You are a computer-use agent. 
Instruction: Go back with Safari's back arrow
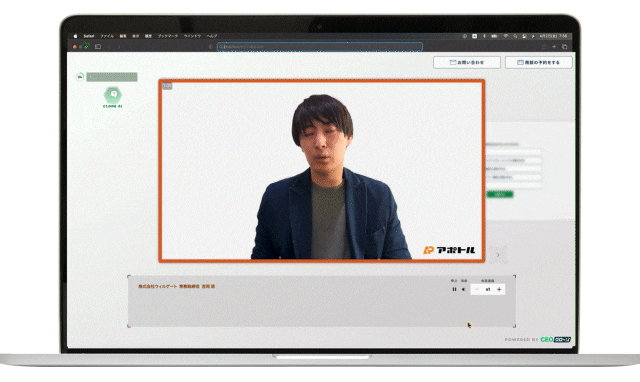(109, 47)
